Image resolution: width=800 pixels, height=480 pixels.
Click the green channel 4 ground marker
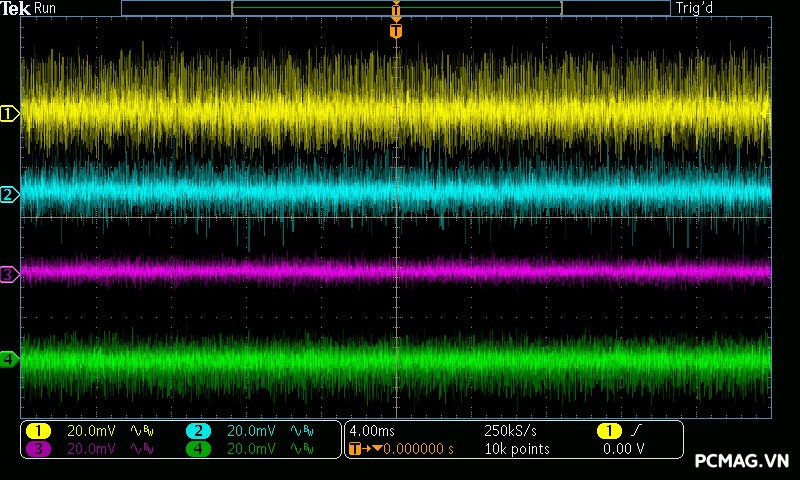[9, 359]
